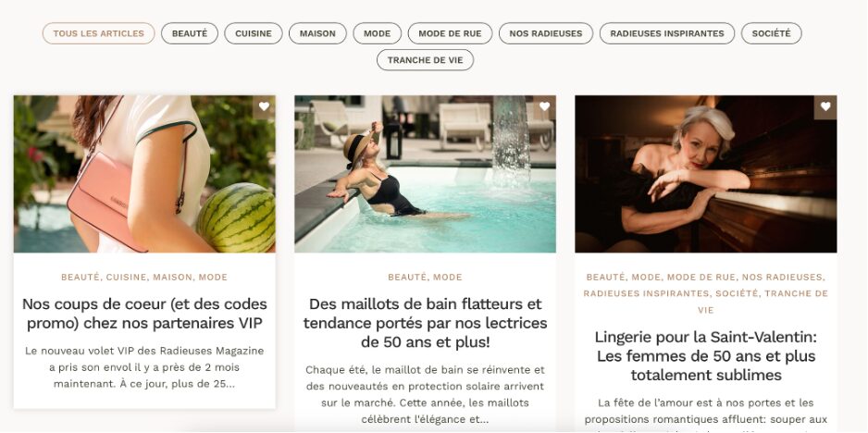Filter by Maison category
The width and height of the screenshot is (868, 433).
(317, 33)
